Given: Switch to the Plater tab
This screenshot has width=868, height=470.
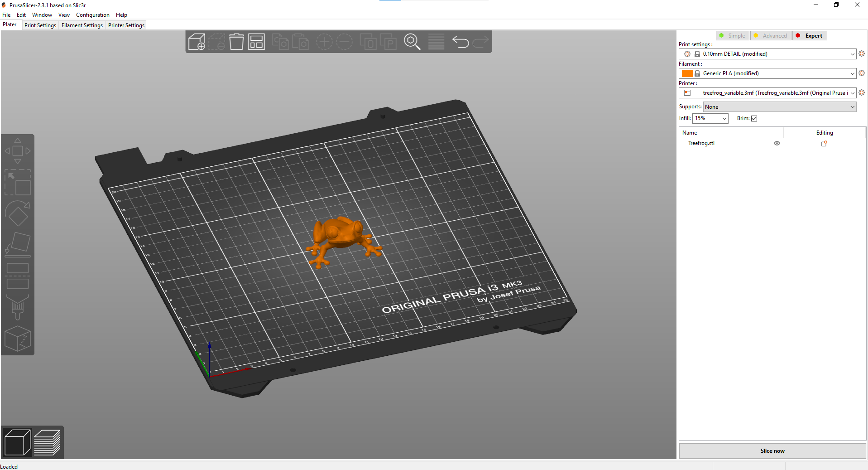Looking at the screenshot, I should tap(10, 25).
